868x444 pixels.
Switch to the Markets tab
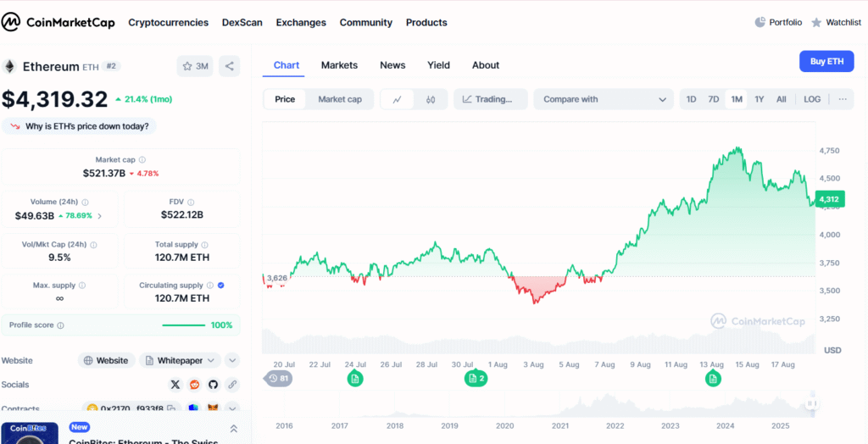pyautogui.click(x=339, y=65)
